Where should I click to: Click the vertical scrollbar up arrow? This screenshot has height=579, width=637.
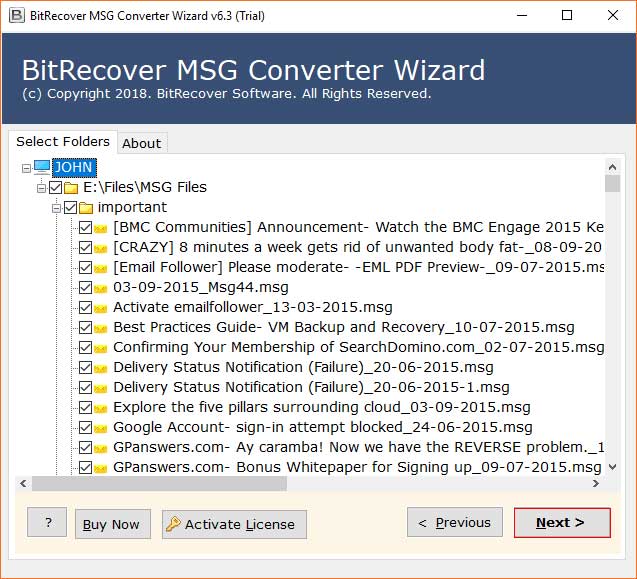pyautogui.click(x=613, y=167)
